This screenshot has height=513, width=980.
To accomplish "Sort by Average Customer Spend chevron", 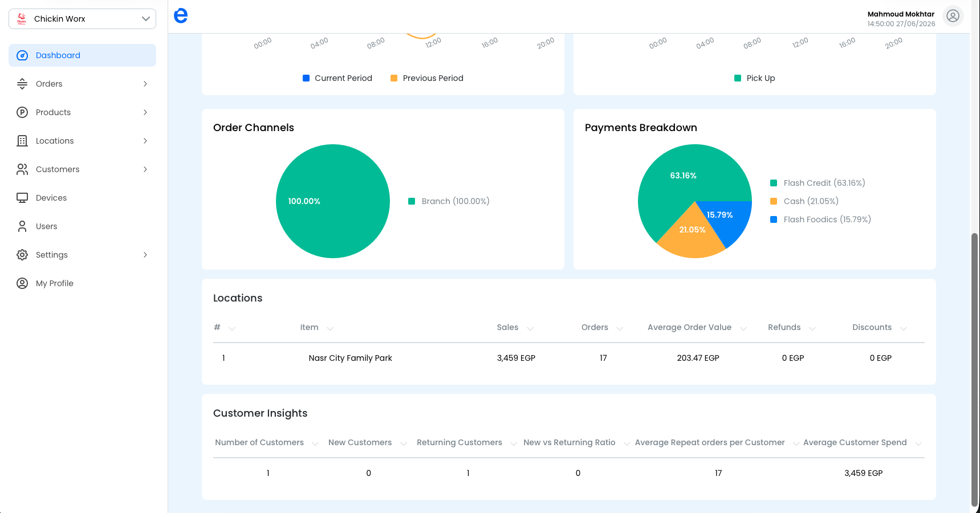I will click(918, 443).
